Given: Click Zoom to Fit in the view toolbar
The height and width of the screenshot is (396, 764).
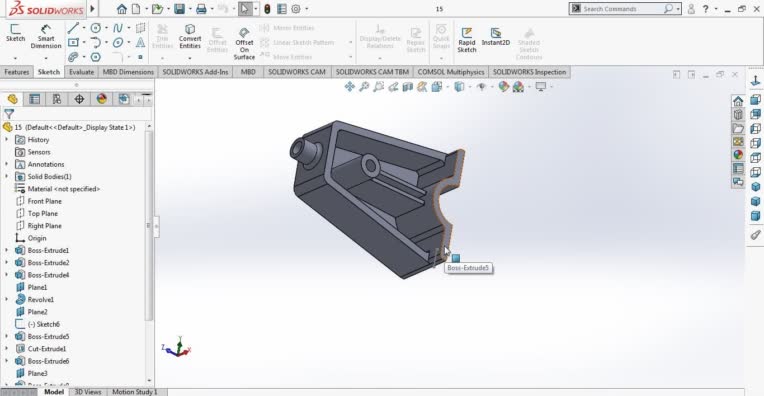Looking at the screenshot, I should 364,87.
